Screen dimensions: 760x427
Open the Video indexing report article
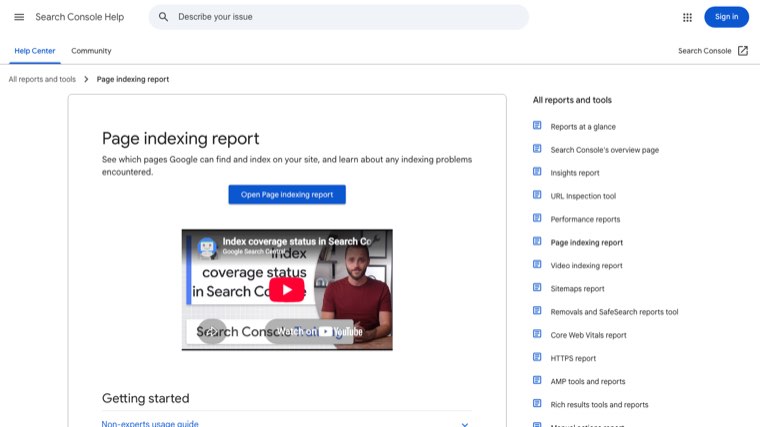586,266
